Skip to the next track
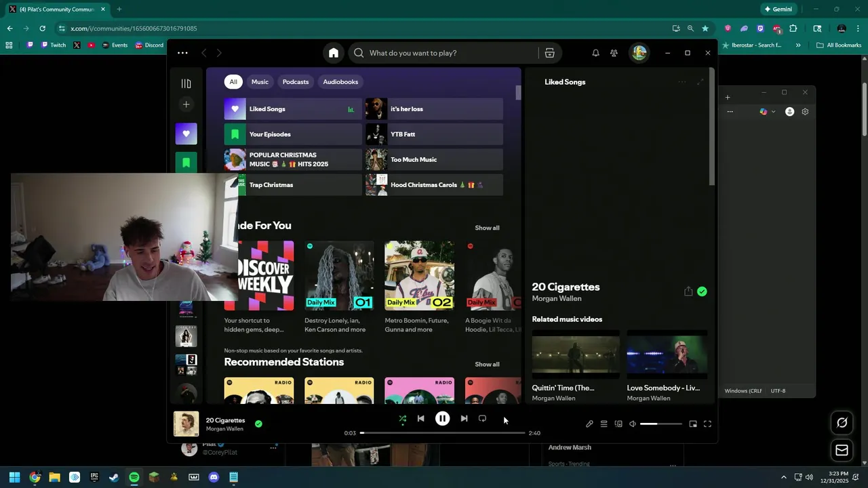This screenshot has height=488, width=868. click(x=464, y=419)
